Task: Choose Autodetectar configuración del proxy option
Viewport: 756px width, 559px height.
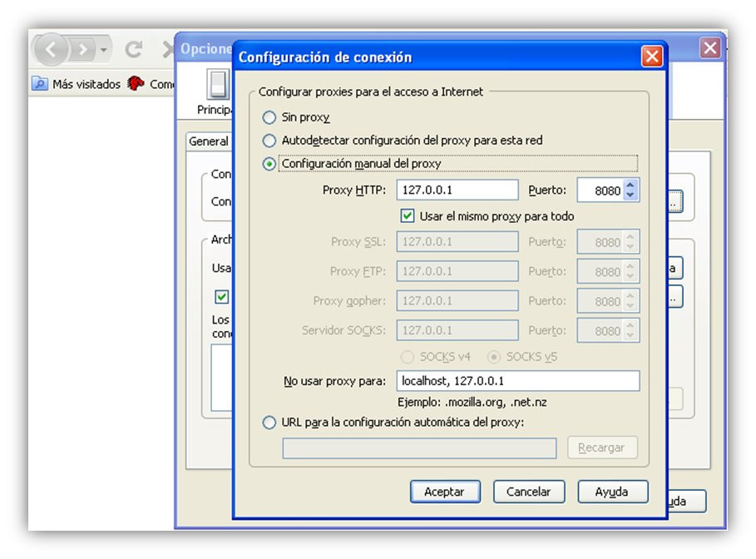Action: [269, 141]
